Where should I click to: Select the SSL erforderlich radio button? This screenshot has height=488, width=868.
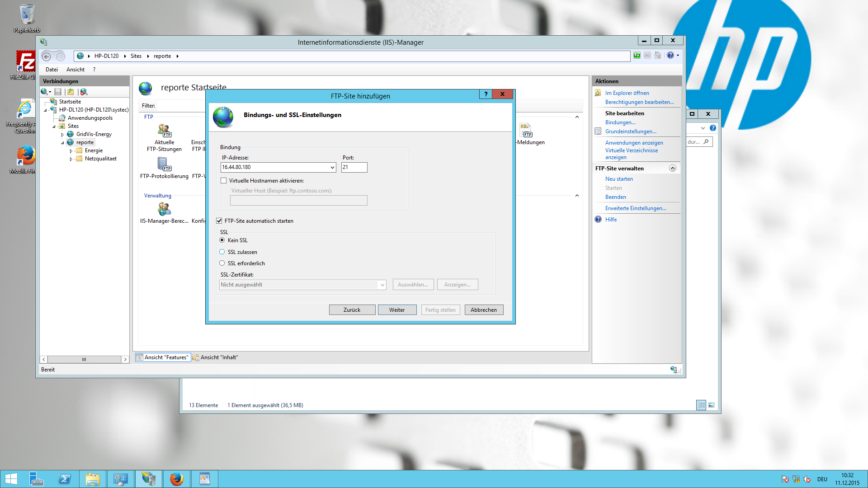222,263
